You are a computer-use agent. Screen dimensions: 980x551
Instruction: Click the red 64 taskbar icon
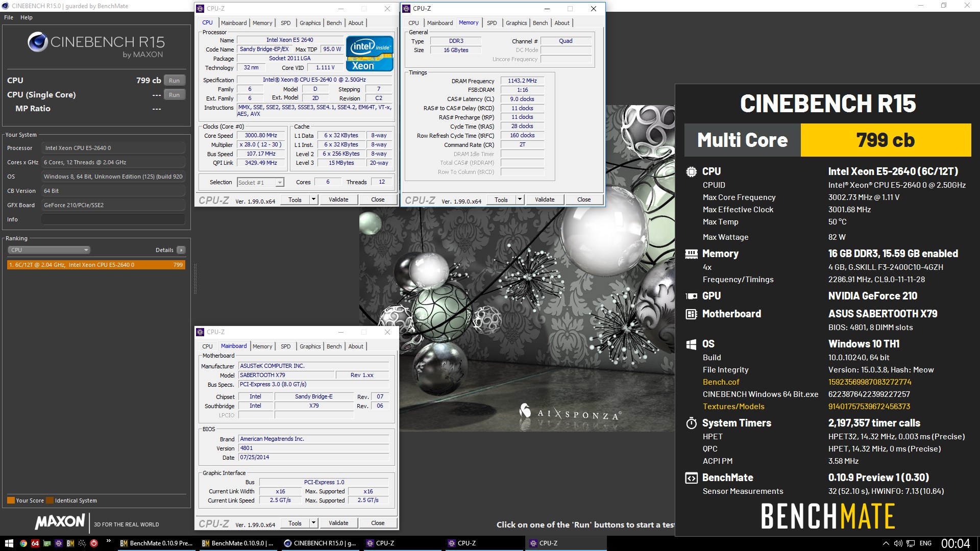click(x=35, y=543)
